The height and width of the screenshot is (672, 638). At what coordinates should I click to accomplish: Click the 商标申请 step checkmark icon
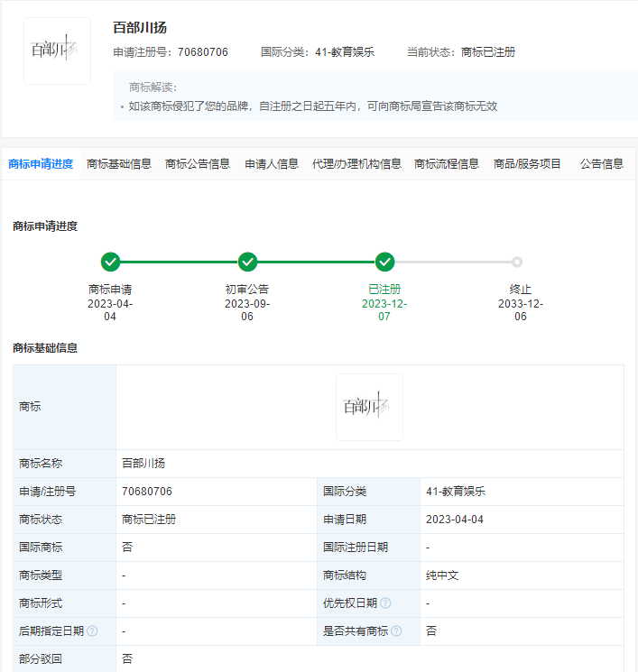[110, 262]
